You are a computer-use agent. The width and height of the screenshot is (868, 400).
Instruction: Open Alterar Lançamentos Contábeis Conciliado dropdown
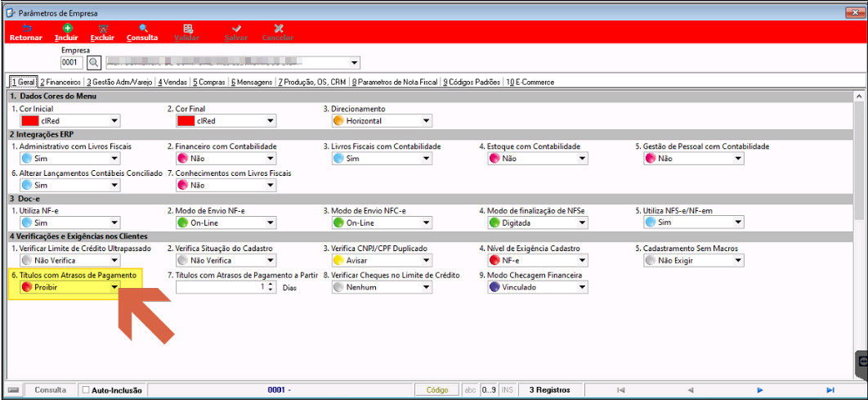(114, 186)
